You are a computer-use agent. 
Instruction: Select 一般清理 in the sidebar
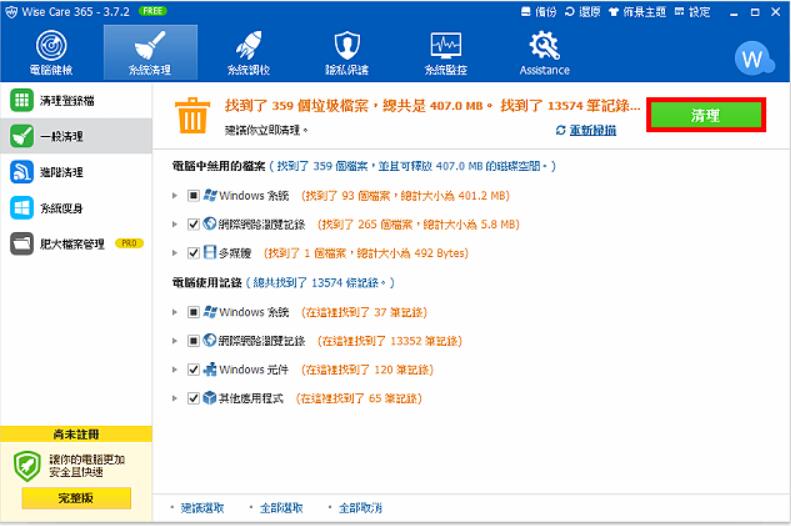76,136
